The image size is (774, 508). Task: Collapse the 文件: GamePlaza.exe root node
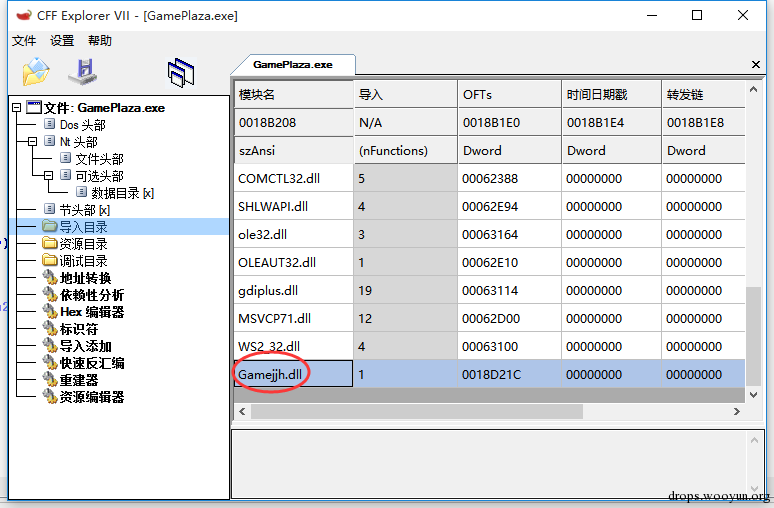[16, 107]
